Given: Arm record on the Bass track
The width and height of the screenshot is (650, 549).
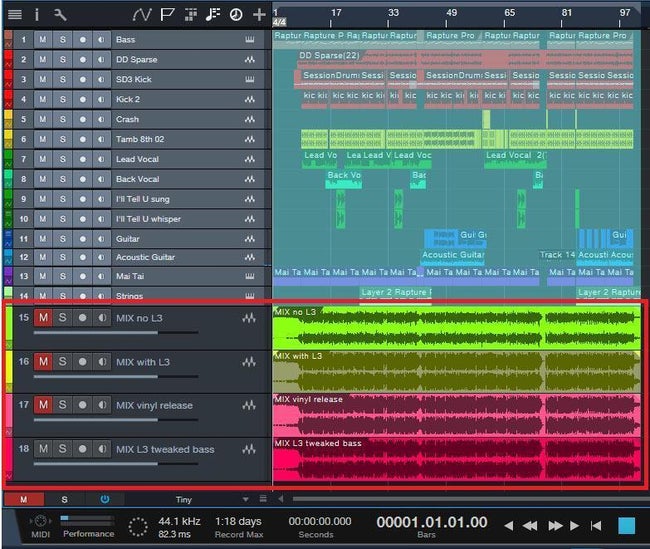Looking at the screenshot, I should tap(82, 39).
